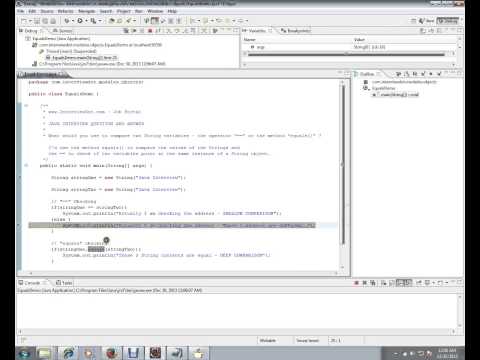Select main(String[]) method in Outline
This screenshot has width=480, height=360.
pos(395,94)
